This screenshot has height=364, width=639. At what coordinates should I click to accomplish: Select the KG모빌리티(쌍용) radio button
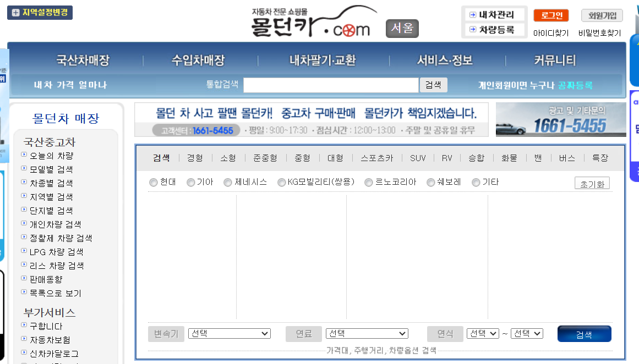(x=281, y=183)
